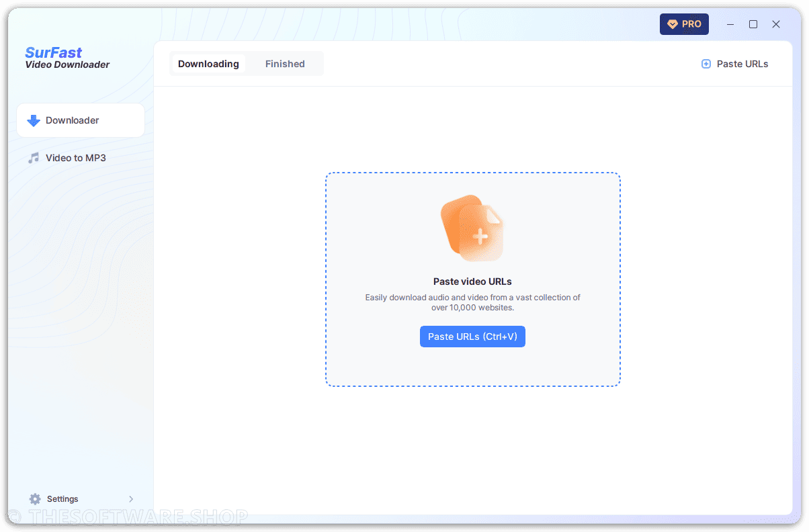The image size is (809, 532).
Task: Minimize the SurFast window
Action: 731,24
